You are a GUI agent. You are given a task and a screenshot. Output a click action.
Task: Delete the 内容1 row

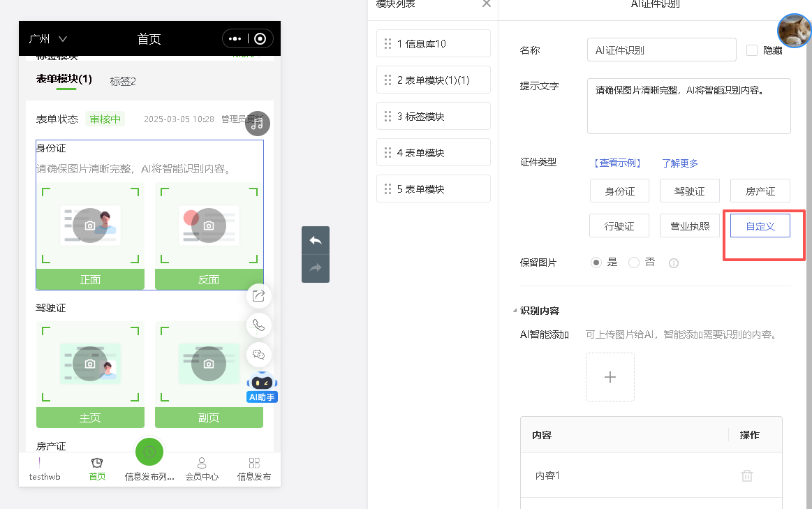(x=747, y=475)
